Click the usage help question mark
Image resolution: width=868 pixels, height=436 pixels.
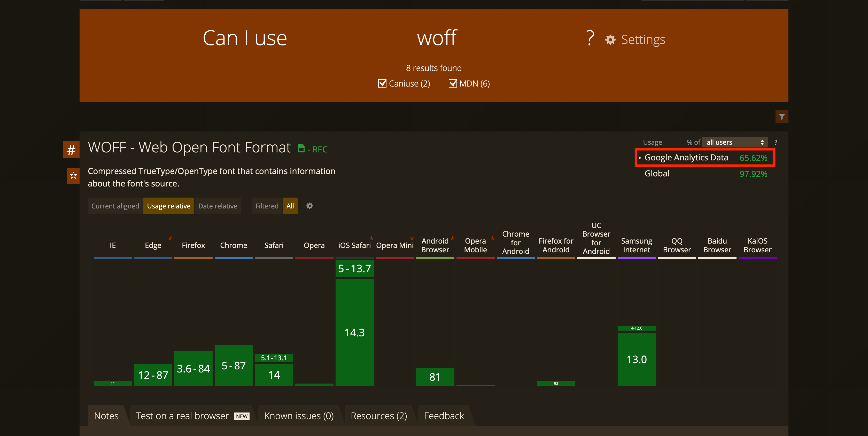click(x=776, y=142)
